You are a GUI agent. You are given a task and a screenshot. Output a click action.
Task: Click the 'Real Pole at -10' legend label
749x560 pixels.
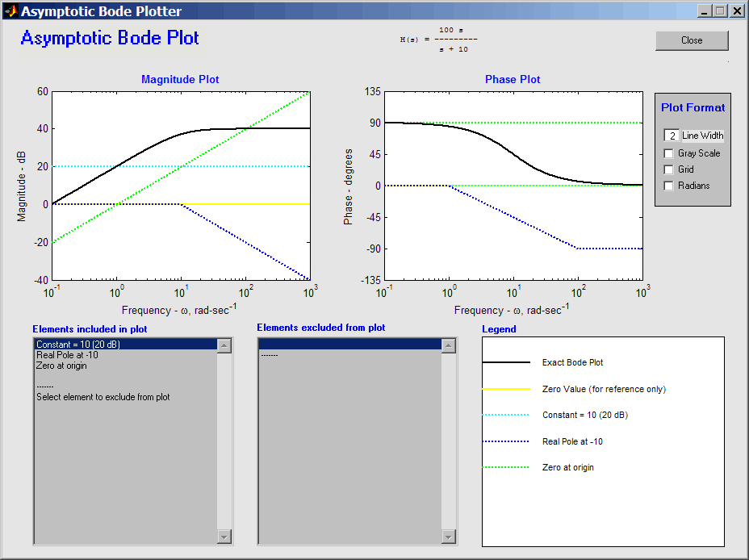(x=572, y=441)
